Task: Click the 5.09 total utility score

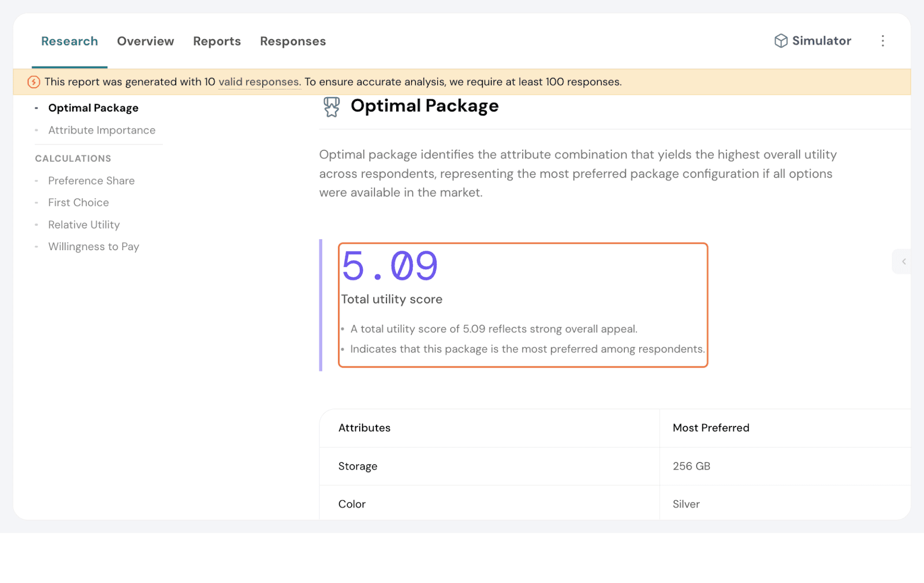Action: pyautogui.click(x=390, y=266)
